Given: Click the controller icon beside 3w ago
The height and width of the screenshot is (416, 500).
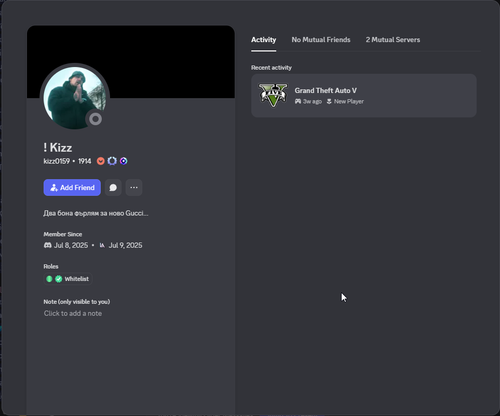Looking at the screenshot, I should pos(298,101).
